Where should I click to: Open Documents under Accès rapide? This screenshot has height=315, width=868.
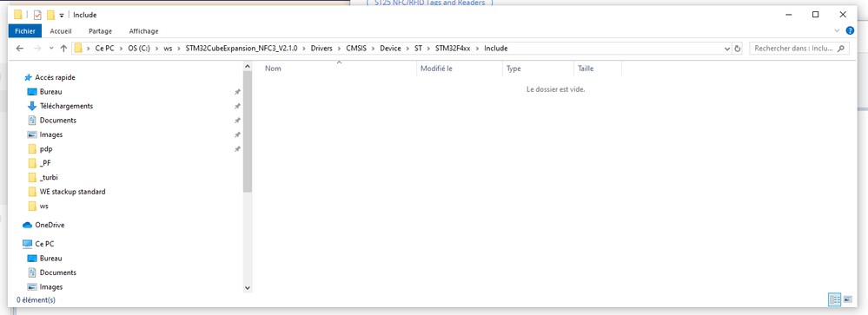[57, 121]
